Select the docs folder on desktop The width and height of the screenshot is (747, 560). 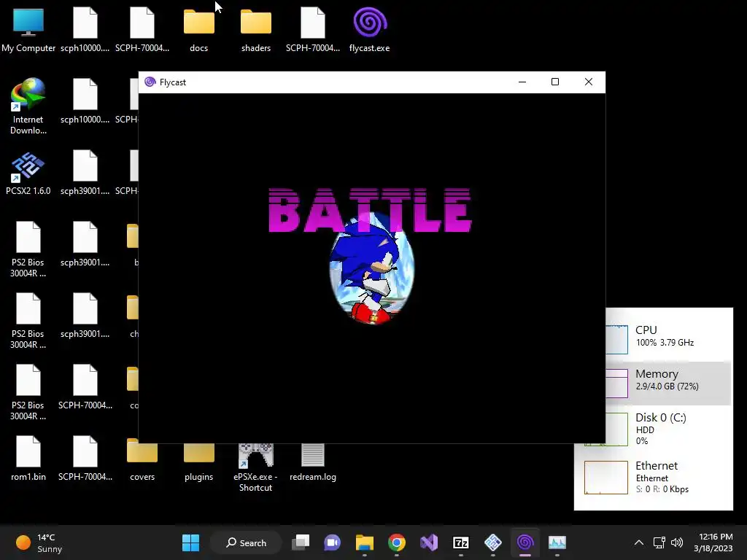tap(198, 31)
